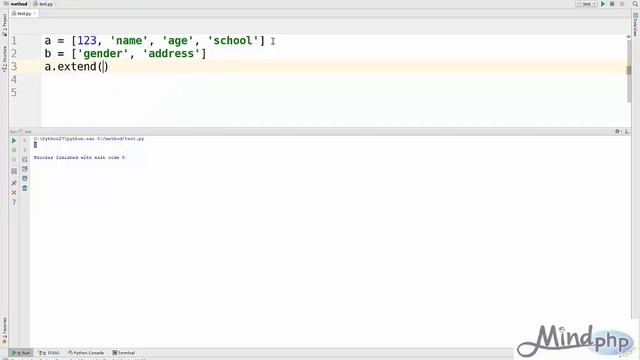This screenshot has width=640, height=360.
Task: Close the Run tab with red X
Action: tap(14, 192)
